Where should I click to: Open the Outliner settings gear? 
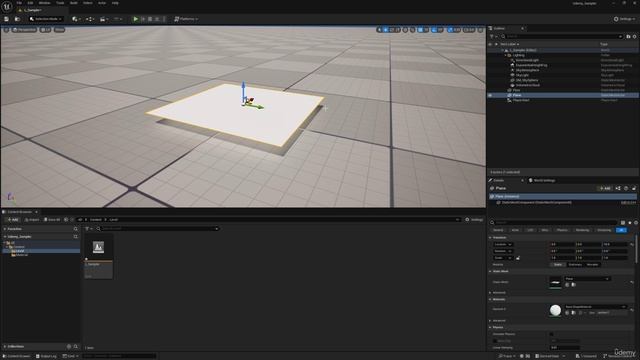click(635, 36)
